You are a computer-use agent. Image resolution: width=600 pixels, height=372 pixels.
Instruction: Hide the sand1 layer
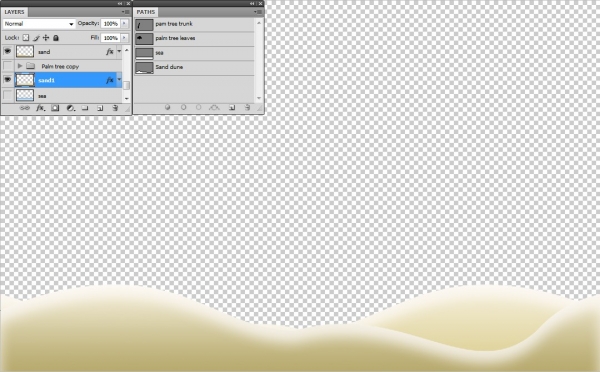point(7,80)
